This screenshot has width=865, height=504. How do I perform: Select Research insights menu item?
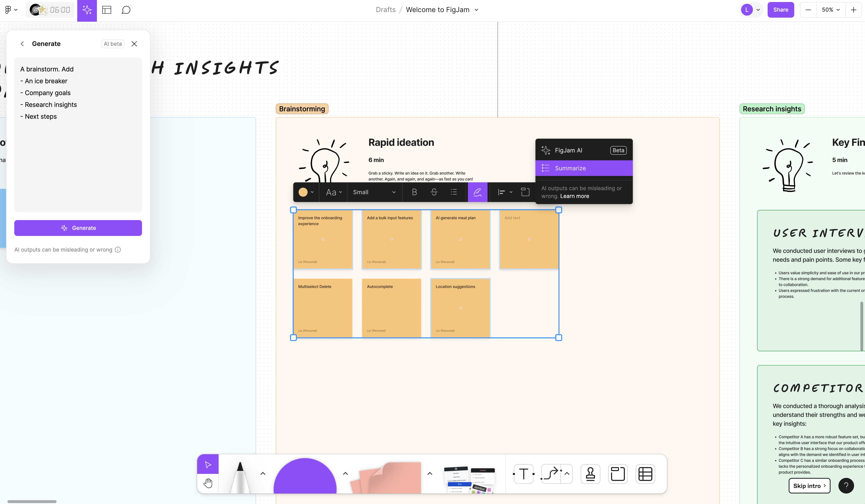point(50,104)
